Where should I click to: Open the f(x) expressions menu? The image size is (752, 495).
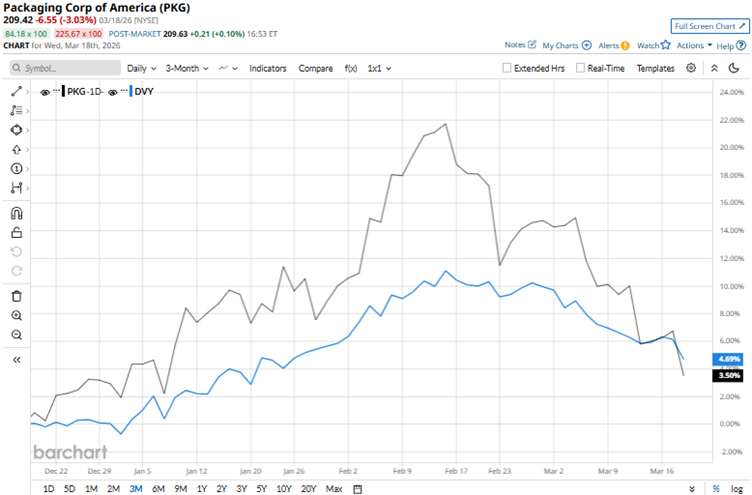(351, 69)
